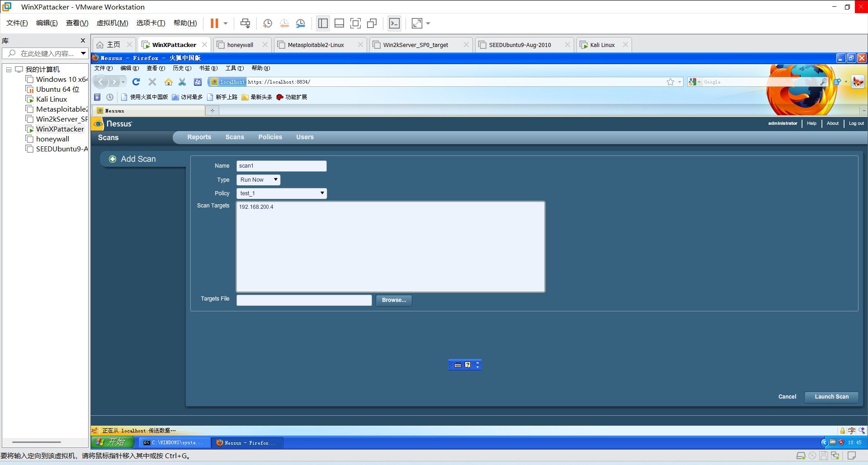This screenshot has height=465, width=868.
Task: Go to the Firefox home page
Action: click(x=169, y=82)
